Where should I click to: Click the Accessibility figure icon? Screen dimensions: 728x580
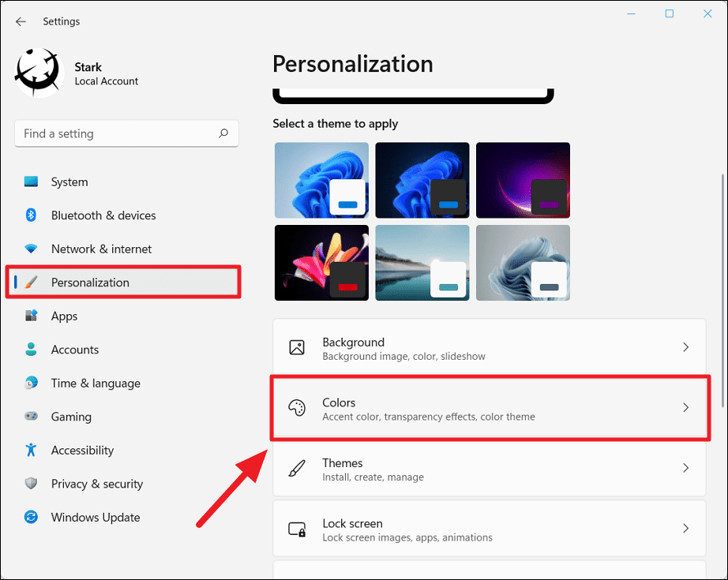click(x=31, y=450)
